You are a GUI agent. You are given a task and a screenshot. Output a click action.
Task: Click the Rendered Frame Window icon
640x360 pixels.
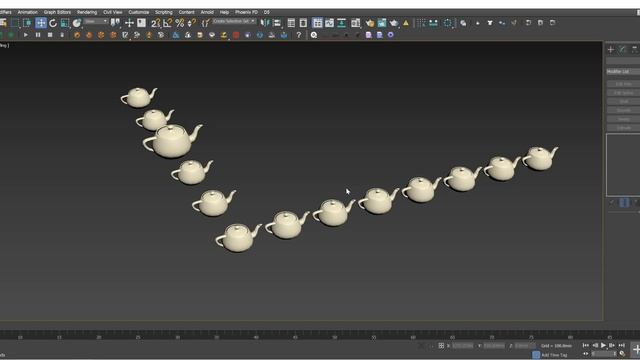coord(382,23)
